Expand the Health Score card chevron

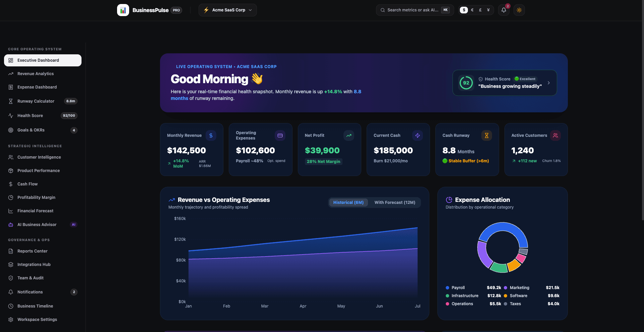[x=549, y=83]
